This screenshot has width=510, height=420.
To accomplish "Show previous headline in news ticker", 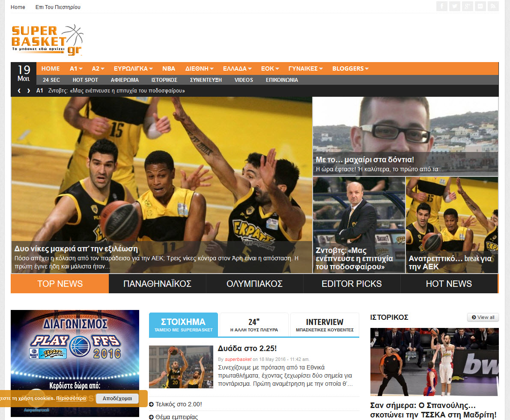I will click(19, 91).
